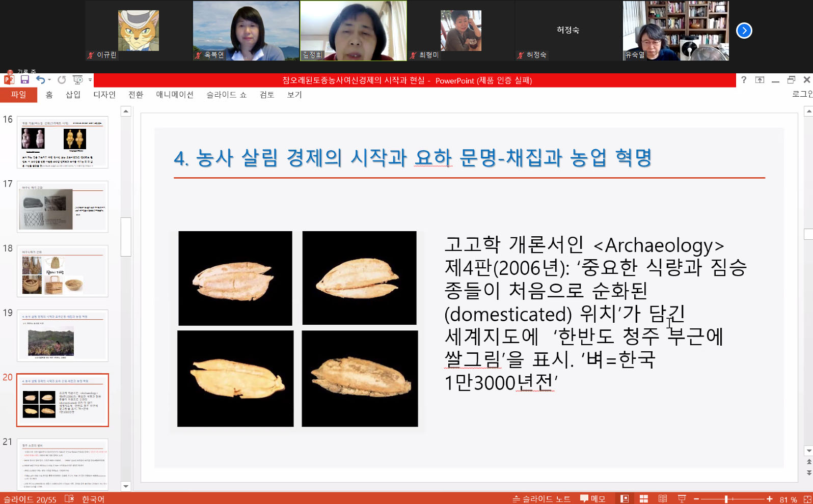The height and width of the screenshot is (504, 813).
Task: Open PowerPoint Help question mark icon
Action: [744, 79]
